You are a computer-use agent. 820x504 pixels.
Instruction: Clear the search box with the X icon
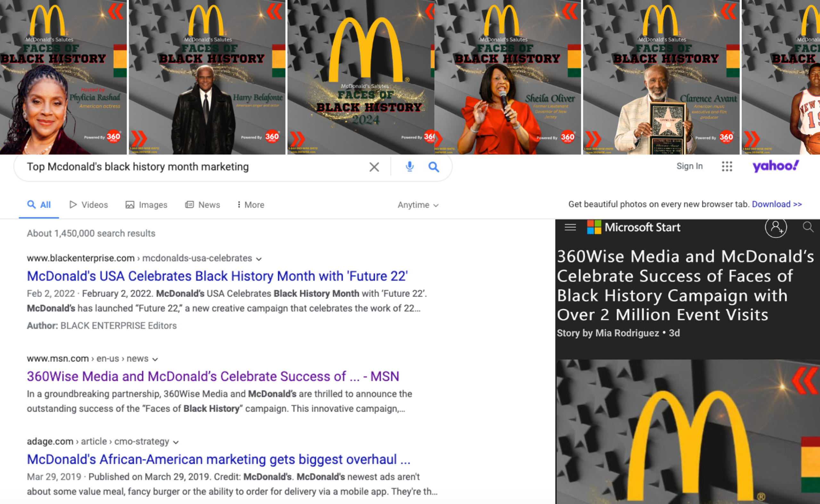(x=374, y=167)
